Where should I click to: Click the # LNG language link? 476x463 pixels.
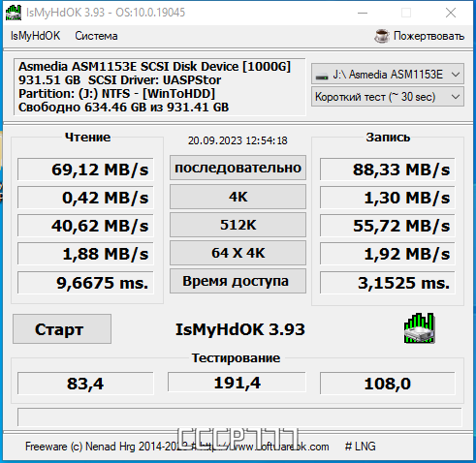[360, 447]
